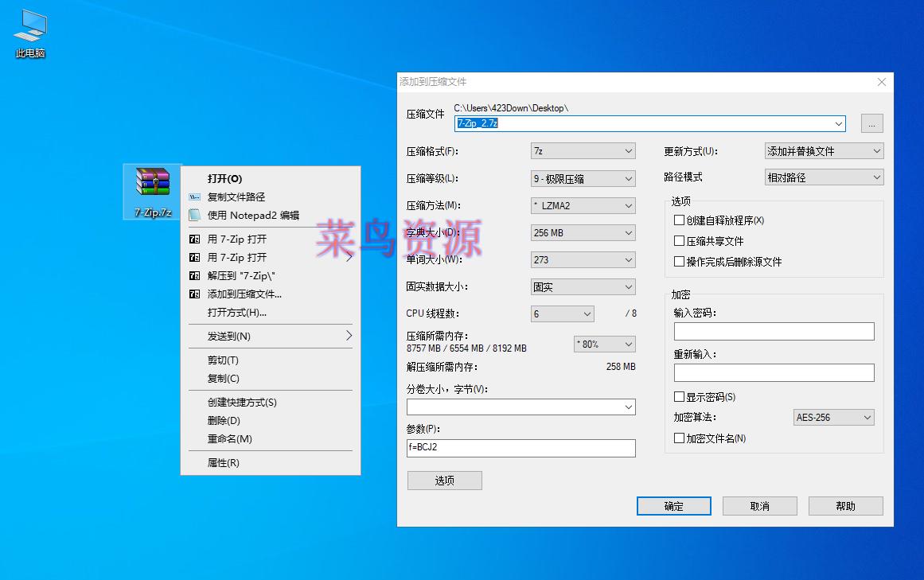
Task: Click the Notepad2 icon for 使用 Notepad2 编辑
Action: pyautogui.click(x=194, y=215)
